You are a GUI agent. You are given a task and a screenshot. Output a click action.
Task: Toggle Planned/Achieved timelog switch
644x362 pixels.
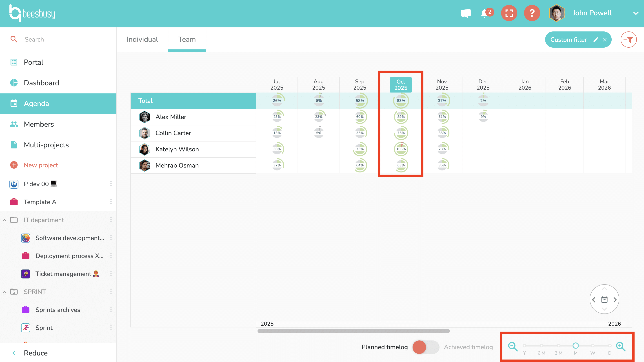pyautogui.click(x=426, y=347)
